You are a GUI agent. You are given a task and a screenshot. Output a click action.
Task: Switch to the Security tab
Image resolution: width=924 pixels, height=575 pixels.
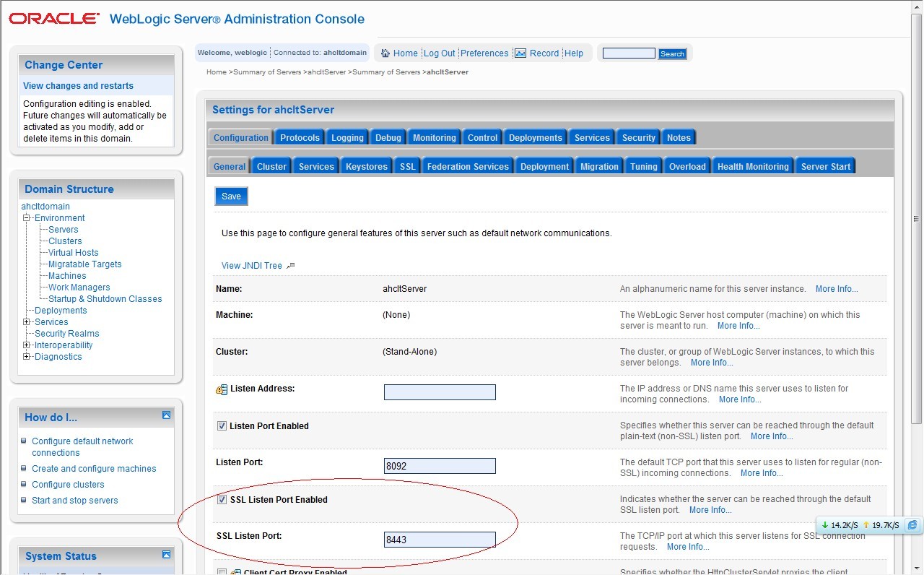point(638,138)
